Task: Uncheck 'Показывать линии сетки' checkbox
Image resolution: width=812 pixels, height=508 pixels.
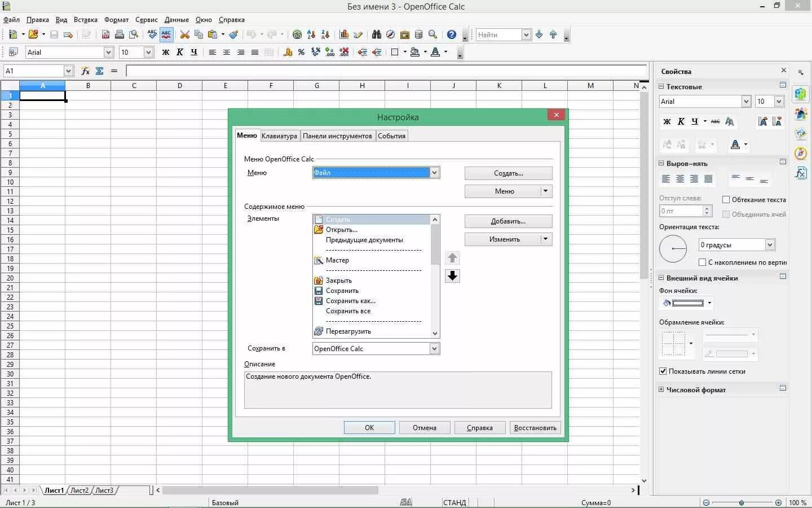Action: pyautogui.click(x=663, y=371)
